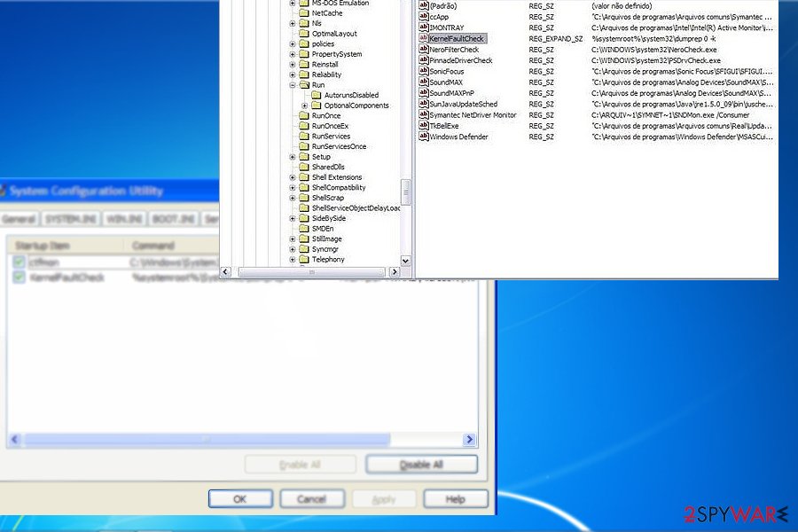Expand the Setup registry key
The height and width of the screenshot is (532, 798).
click(x=293, y=157)
